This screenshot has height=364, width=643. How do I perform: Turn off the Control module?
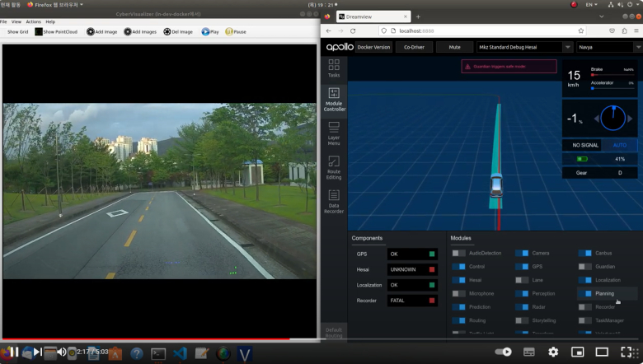tap(458, 267)
